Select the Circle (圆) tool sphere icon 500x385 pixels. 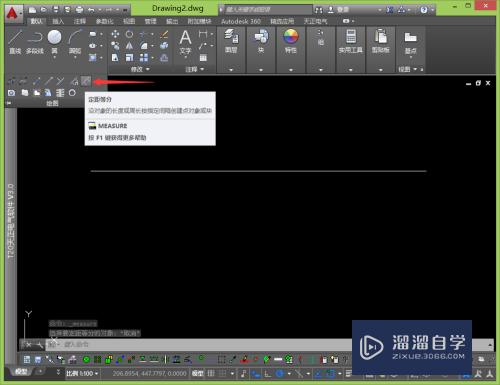(54, 37)
